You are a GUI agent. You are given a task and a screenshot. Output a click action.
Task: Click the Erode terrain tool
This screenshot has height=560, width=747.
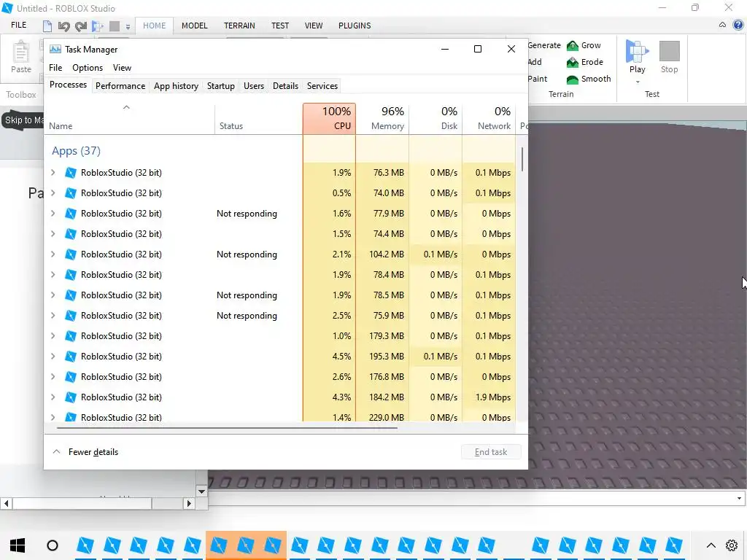pos(584,62)
